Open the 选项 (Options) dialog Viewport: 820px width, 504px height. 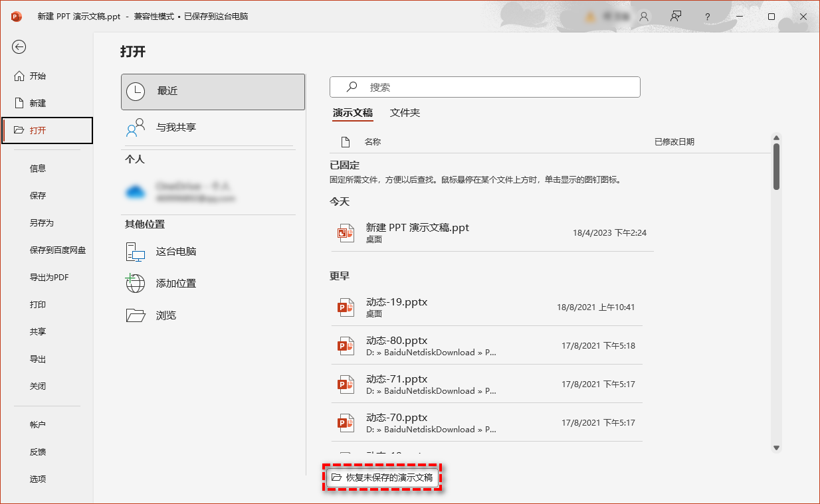pyautogui.click(x=38, y=478)
